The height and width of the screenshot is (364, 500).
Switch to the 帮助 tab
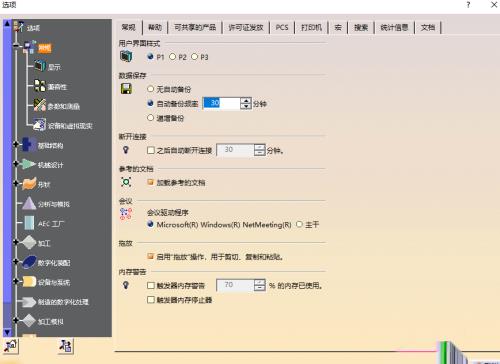[155, 27]
